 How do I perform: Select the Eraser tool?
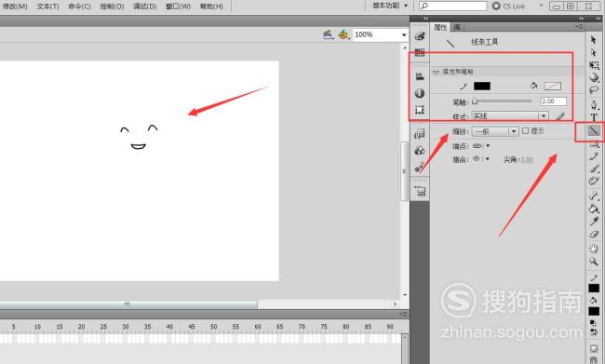[x=594, y=235]
